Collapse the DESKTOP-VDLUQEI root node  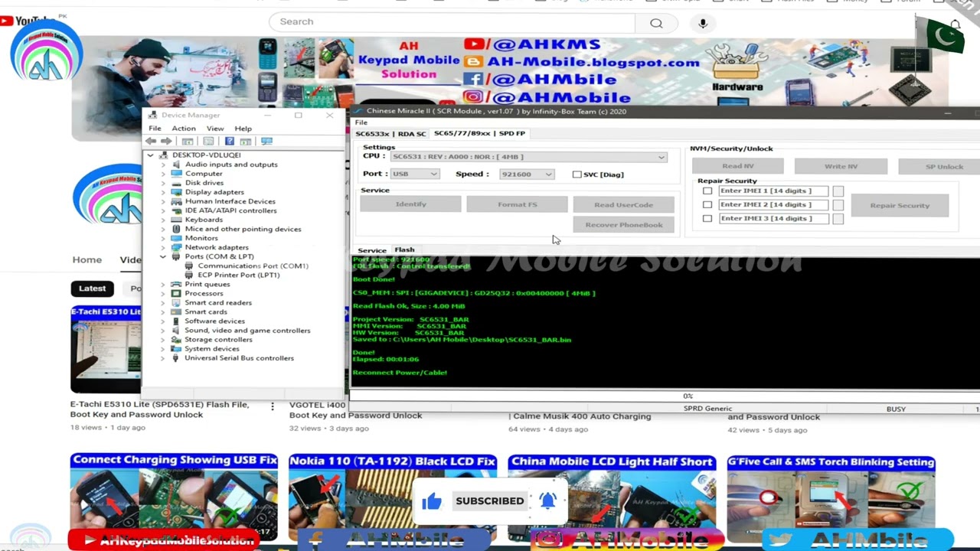150,155
